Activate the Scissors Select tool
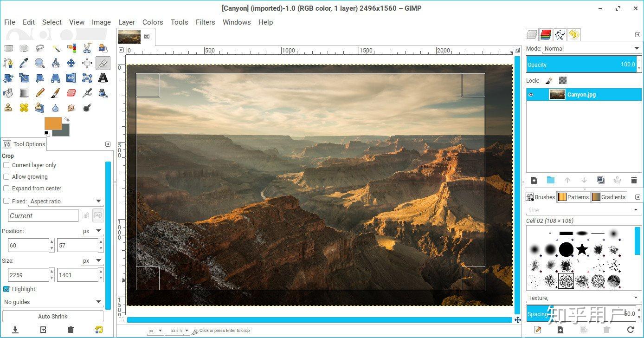Image resolution: width=644 pixels, height=338 pixels. [x=87, y=48]
